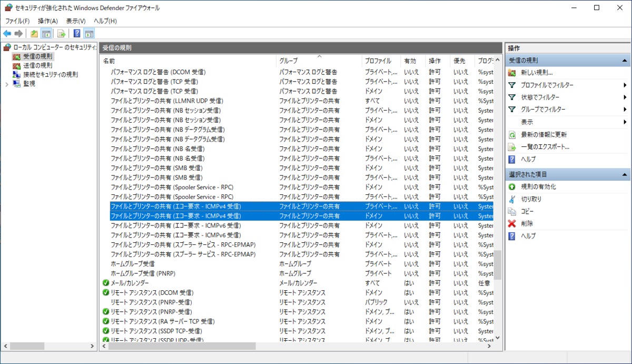
Task: Click the コピー pages icon
Action: click(512, 211)
